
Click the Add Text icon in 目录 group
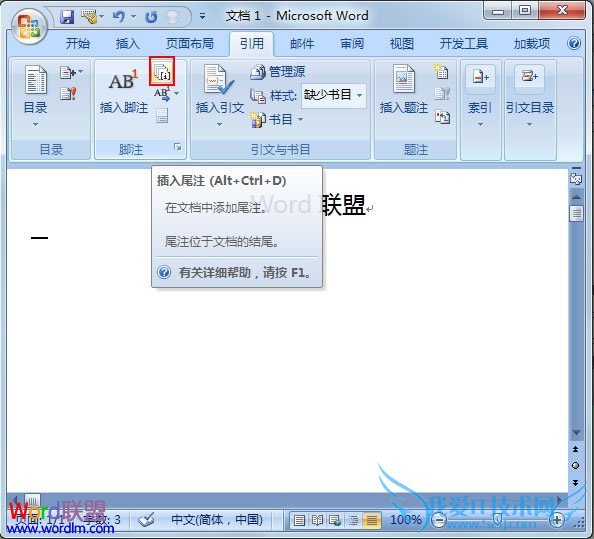(67, 72)
